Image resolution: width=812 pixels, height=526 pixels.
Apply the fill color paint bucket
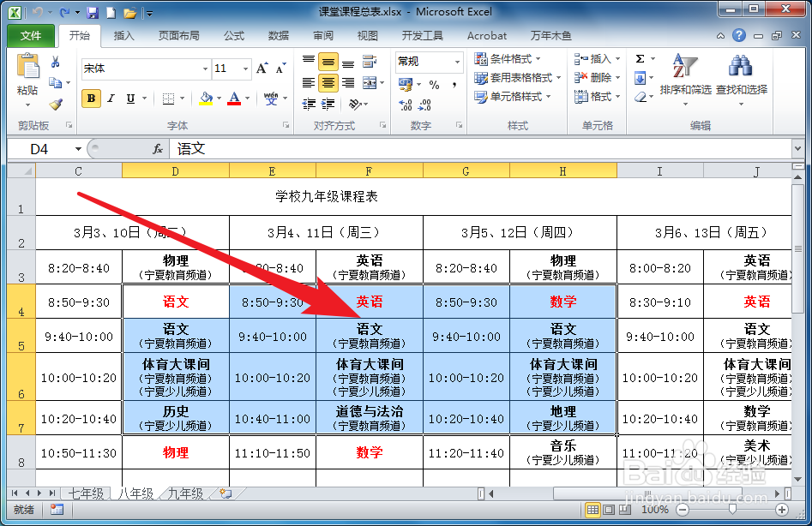point(205,97)
